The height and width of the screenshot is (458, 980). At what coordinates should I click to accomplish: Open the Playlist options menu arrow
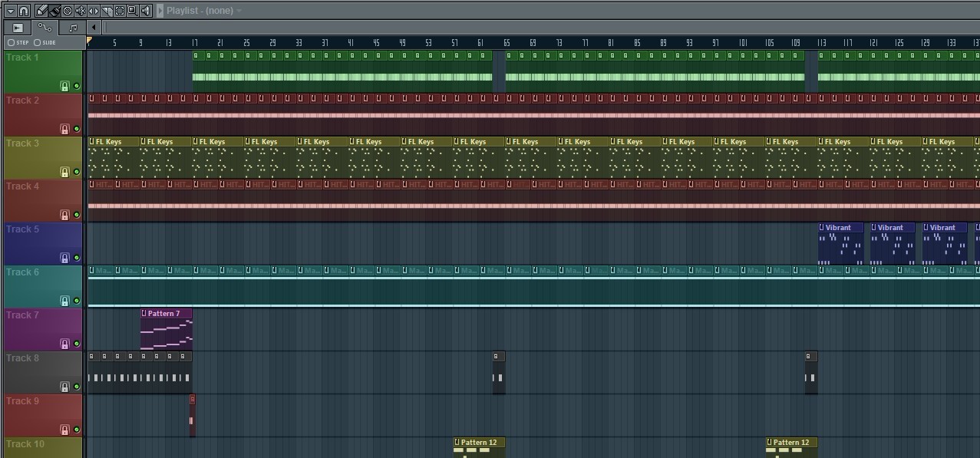[x=11, y=11]
